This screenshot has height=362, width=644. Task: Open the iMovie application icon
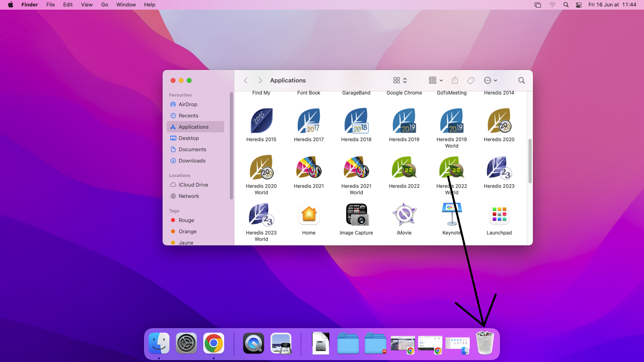click(x=404, y=214)
